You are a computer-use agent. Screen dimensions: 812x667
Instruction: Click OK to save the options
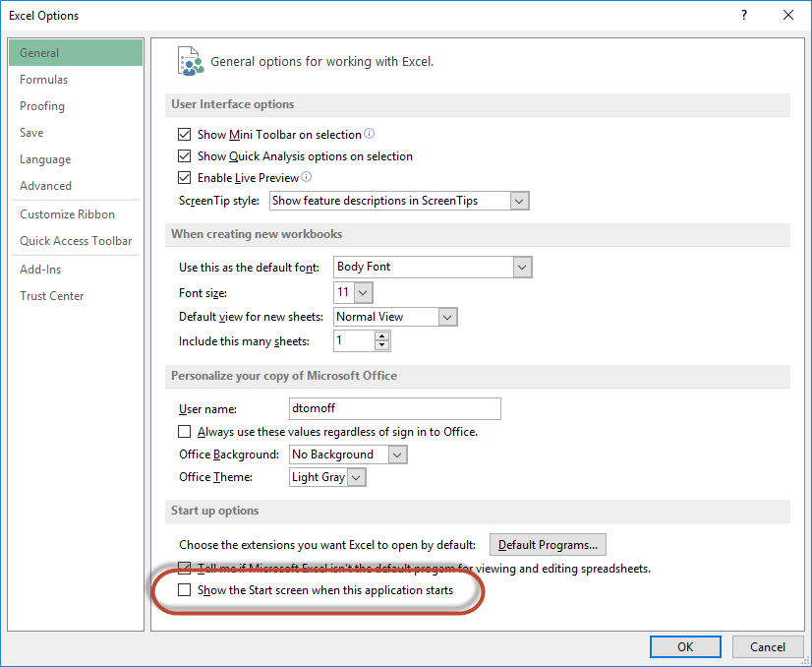point(685,646)
